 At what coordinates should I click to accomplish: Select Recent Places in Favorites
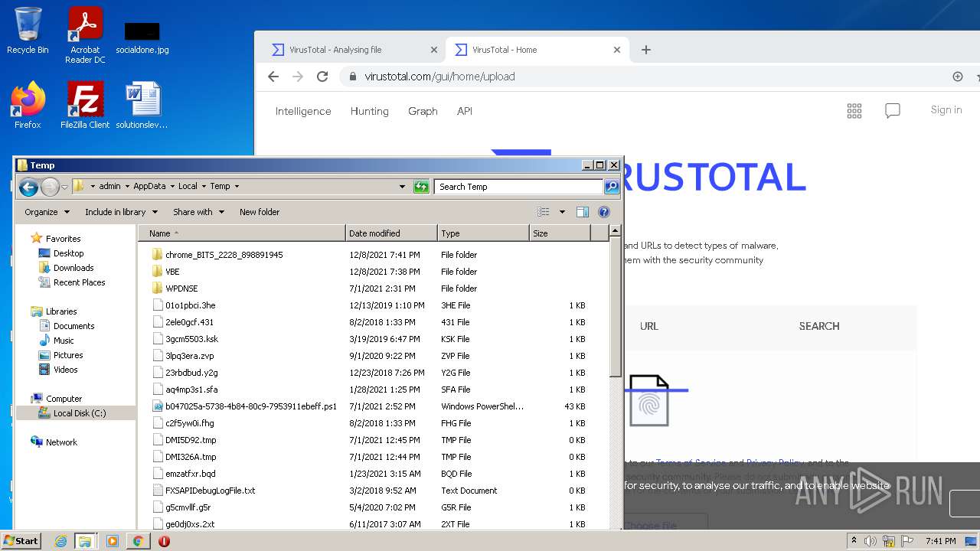pyautogui.click(x=79, y=282)
